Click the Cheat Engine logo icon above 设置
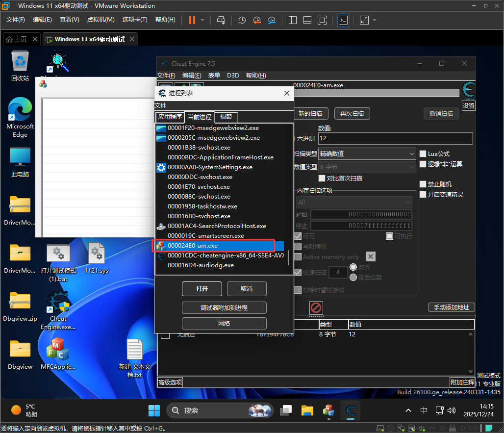 [469, 90]
